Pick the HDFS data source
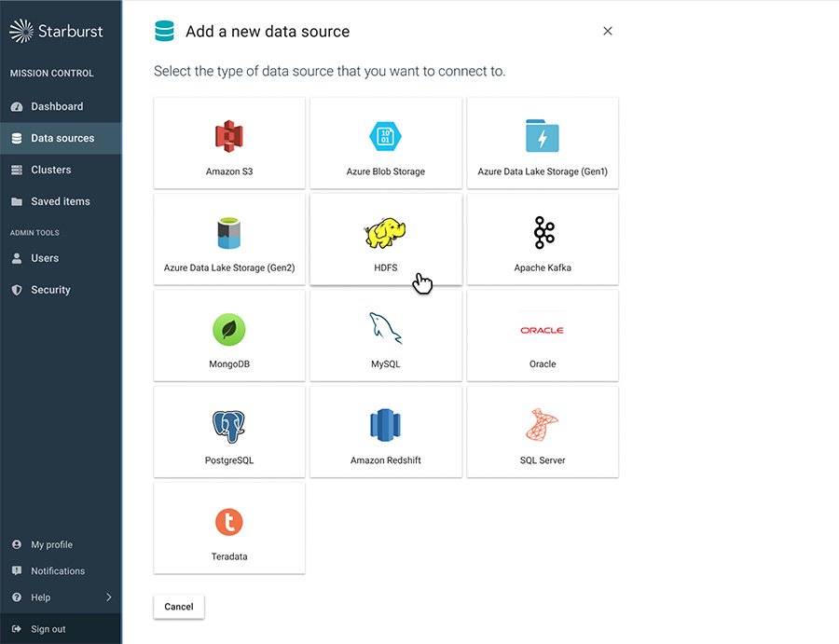 pos(385,239)
